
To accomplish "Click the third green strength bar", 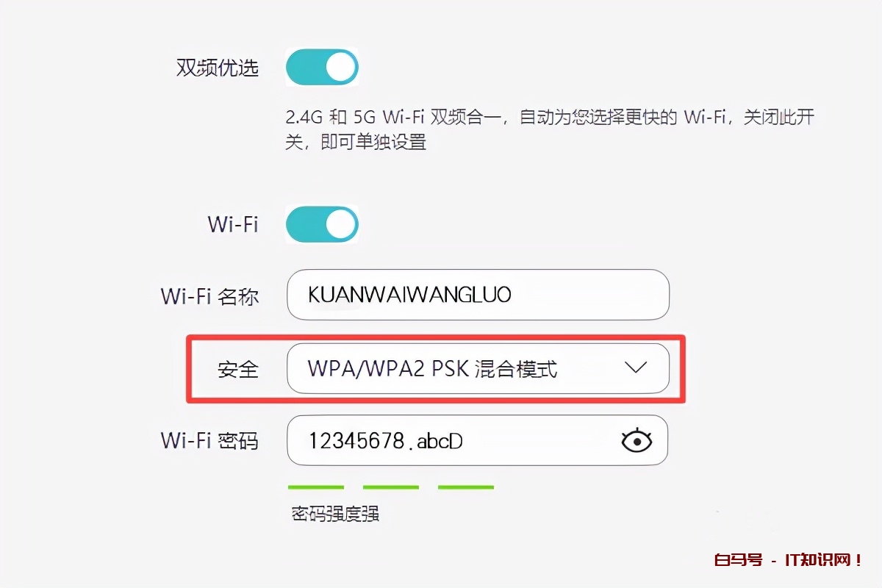I will click(x=466, y=487).
